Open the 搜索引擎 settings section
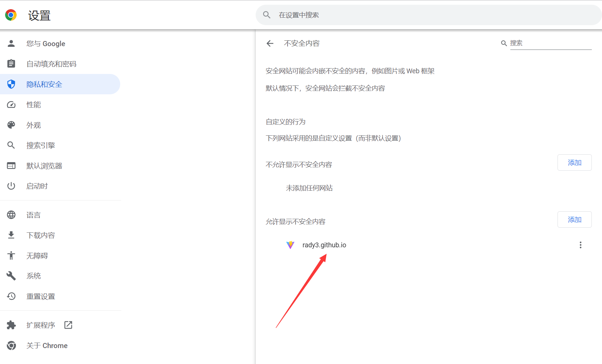 pos(60,145)
